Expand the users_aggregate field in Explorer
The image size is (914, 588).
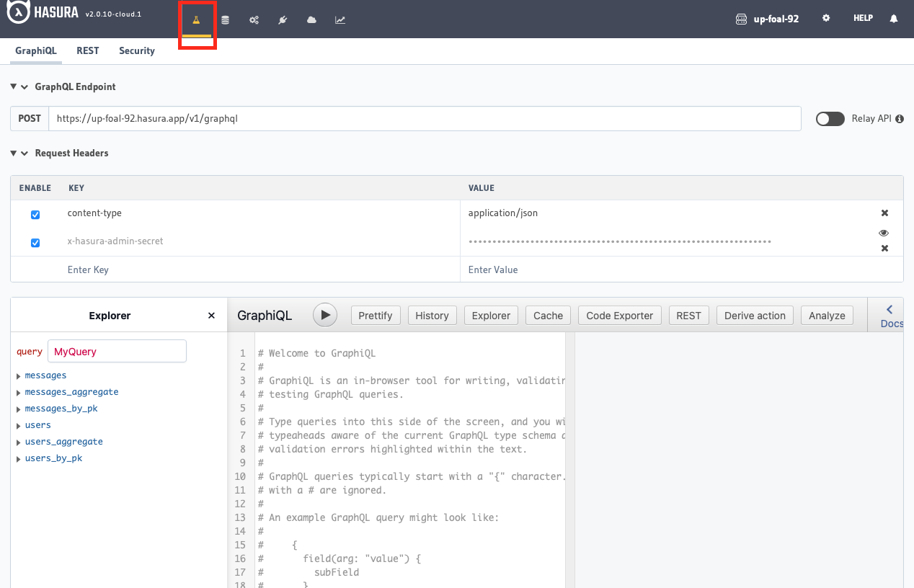pos(19,441)
